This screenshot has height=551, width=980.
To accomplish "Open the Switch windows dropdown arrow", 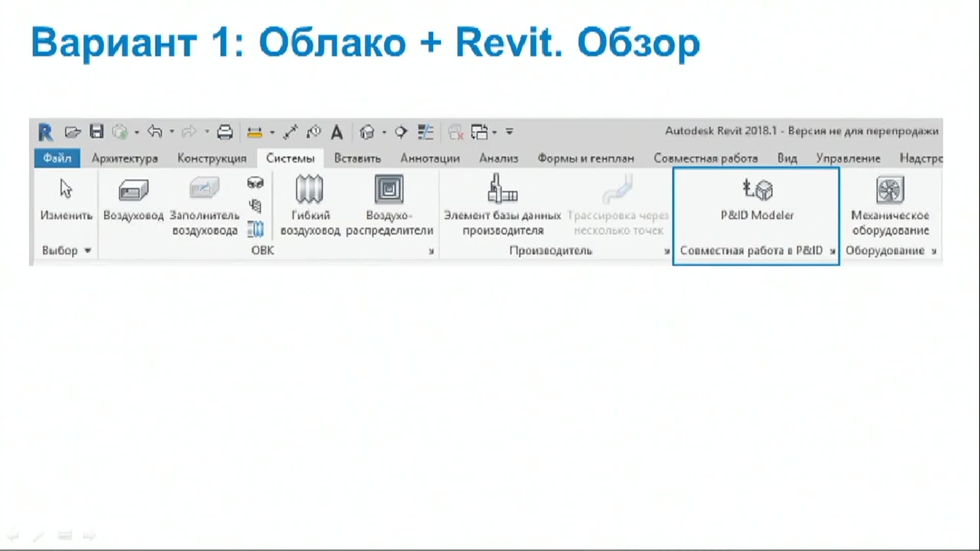I will coord(495,133).
